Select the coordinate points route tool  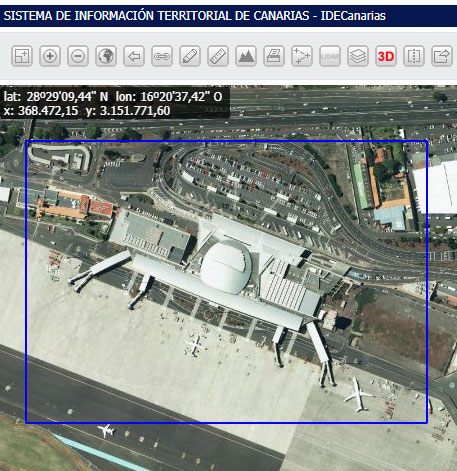[302, 56]
